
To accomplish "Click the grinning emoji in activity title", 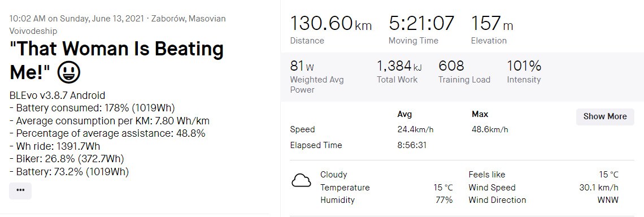I will coord(69,73).
